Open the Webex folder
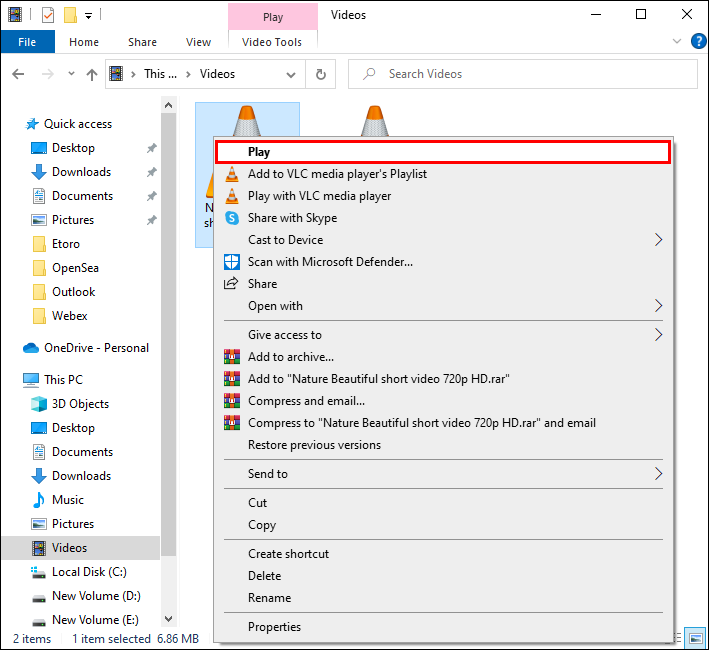 [x=69, y=316]
